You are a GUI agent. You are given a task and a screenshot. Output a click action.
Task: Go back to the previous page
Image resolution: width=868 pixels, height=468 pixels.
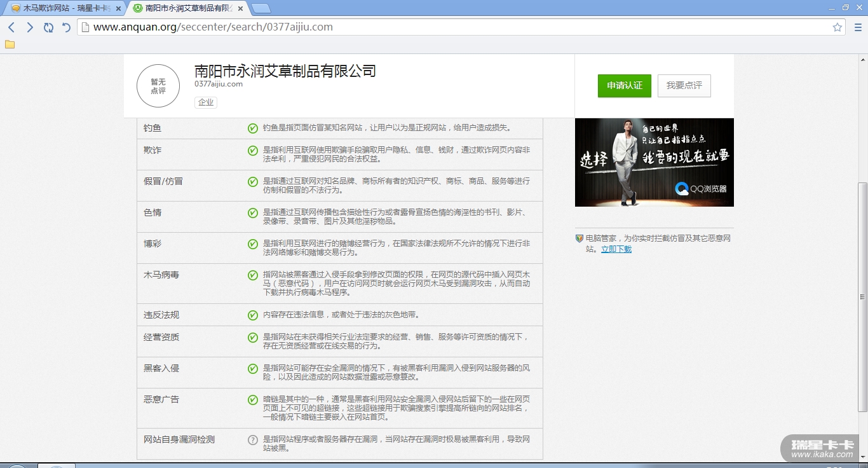pos(11,27)
